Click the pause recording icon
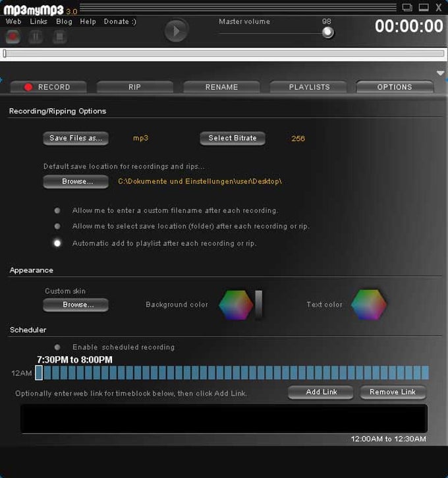This screenshot has width=448, height=478. tap(36, 37)
